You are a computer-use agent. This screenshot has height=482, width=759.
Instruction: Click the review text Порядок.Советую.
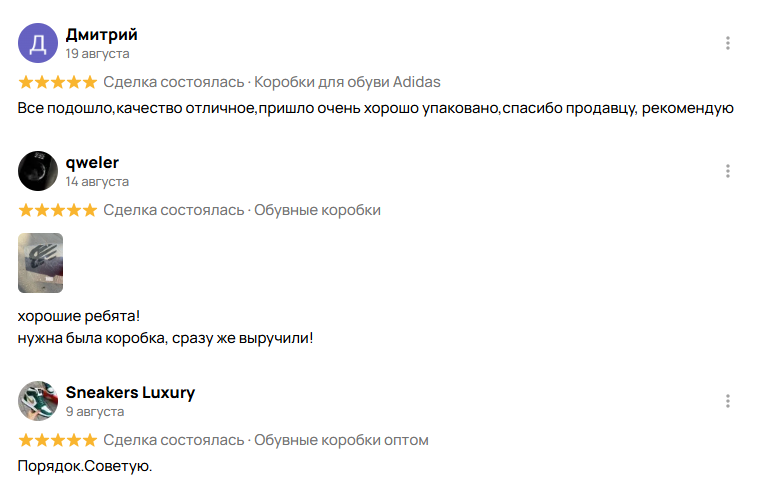(x=85, y=466)
